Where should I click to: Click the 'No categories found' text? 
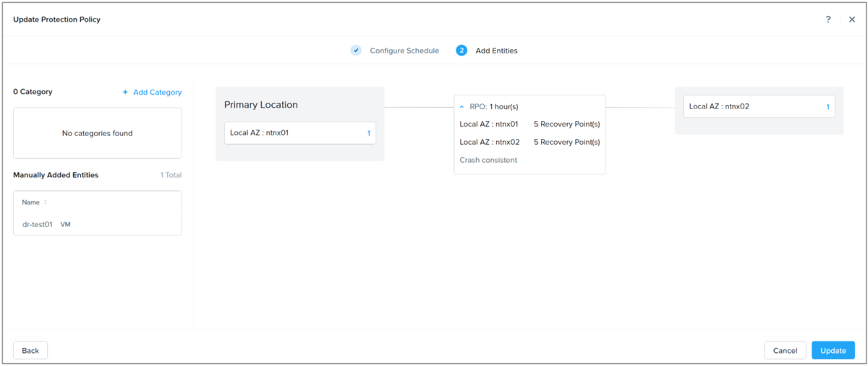tap(98, 133)
